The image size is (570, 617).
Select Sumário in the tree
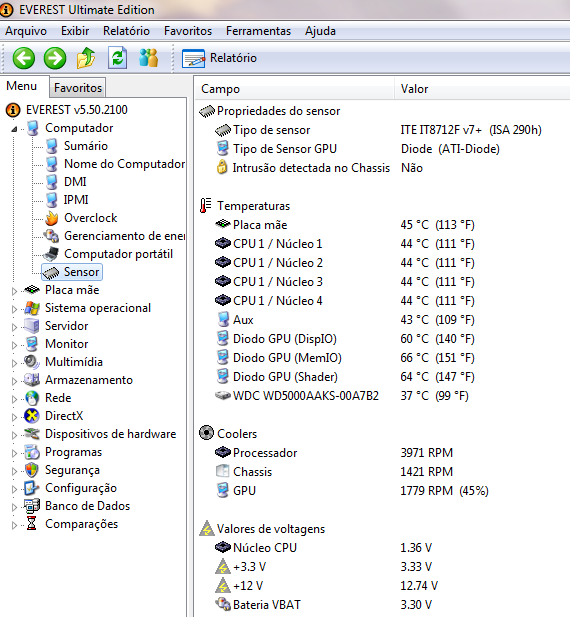coord(86,146)
